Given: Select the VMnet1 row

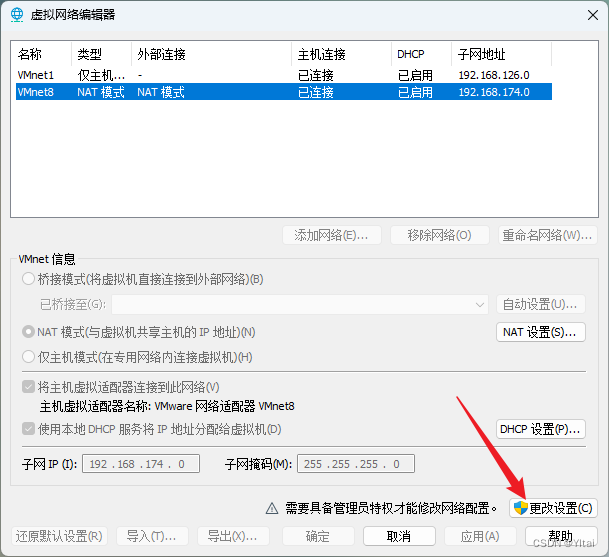Looking at the screenshot, I should click(284, 75).
